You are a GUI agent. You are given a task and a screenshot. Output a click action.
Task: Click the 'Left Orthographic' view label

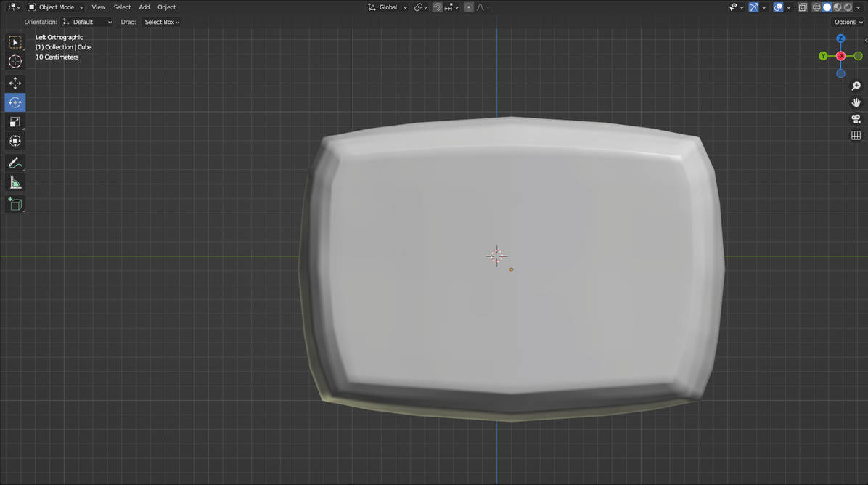60,37
